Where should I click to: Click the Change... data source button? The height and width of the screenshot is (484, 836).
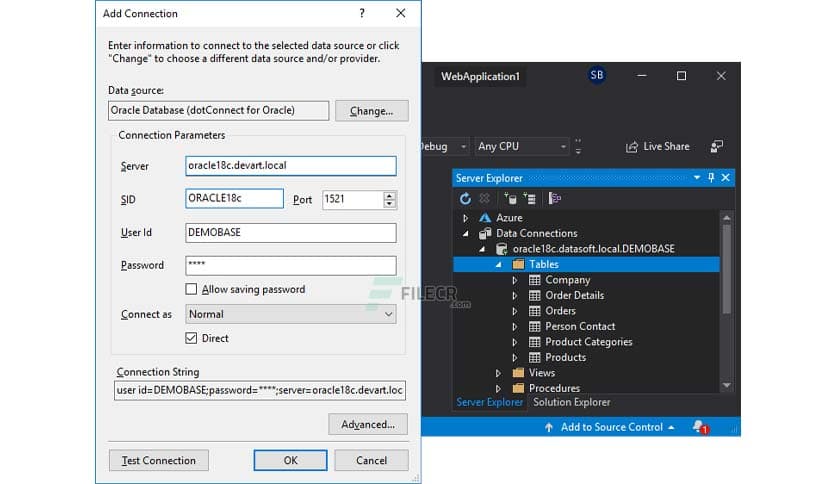(372, 111)
